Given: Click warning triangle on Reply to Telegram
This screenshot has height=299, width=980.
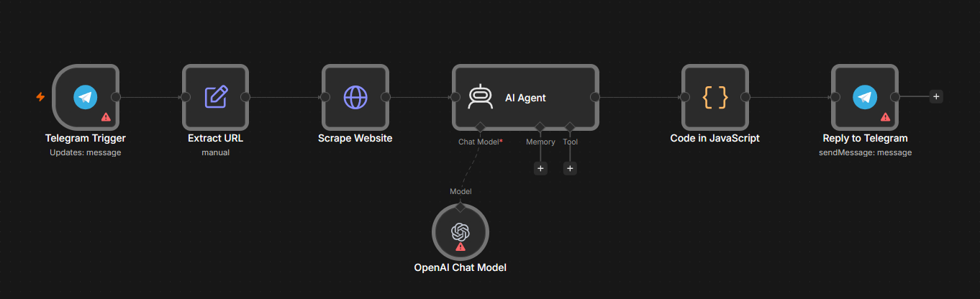Looking at the screenshot, I should [x=885, y=116].
